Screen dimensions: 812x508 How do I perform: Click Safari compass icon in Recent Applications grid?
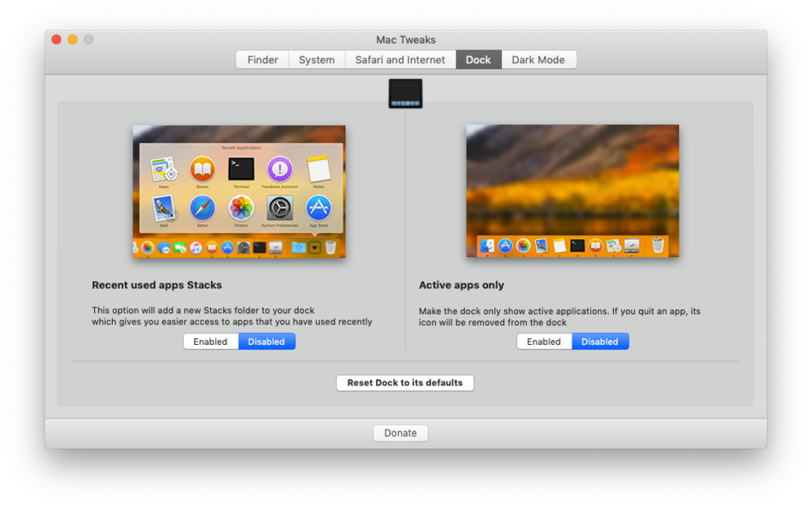tap(202, 209)
